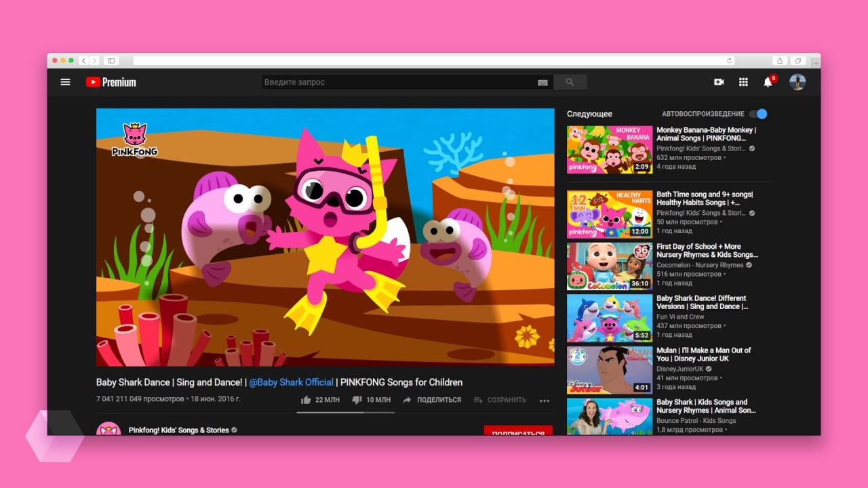
Task: Click the 22 МЛН like count
Action: click(x=328, y=400)
